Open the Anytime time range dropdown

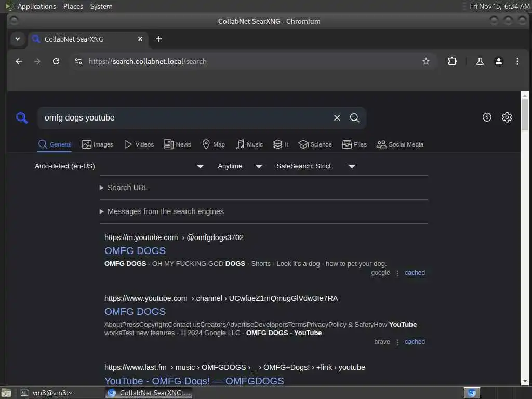click(x=240, y=166)
